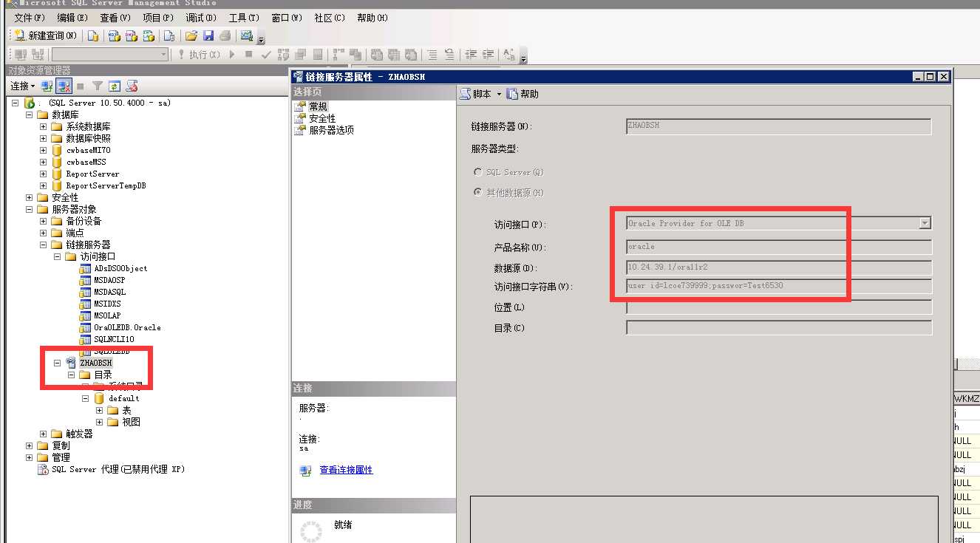Expand the cwbaseMI70 database node
This screenshot has height=543, width=980.
click(44, 150)
